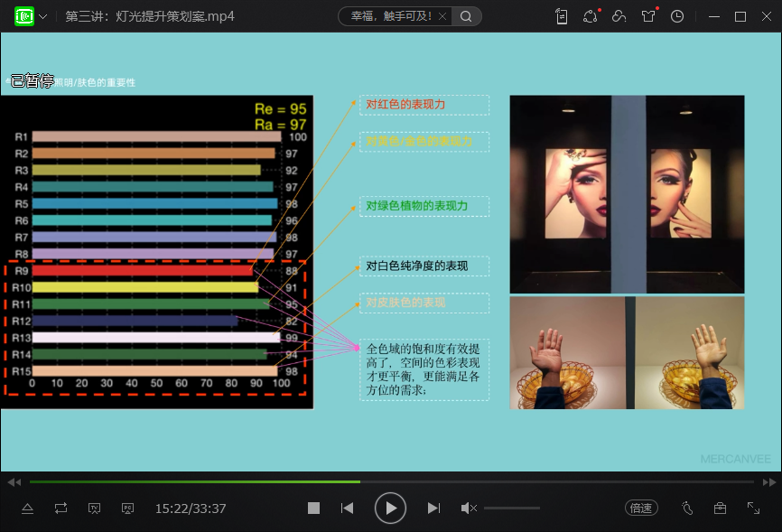Click the play button to resume video
The height and width of the screenshot is (532, 782).
pos(390,509)
